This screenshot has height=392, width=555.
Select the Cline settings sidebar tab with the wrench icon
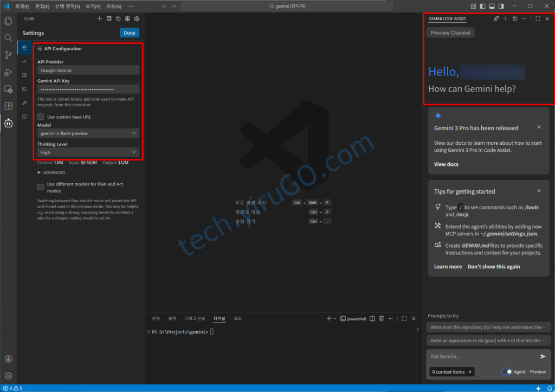point(24,102)
